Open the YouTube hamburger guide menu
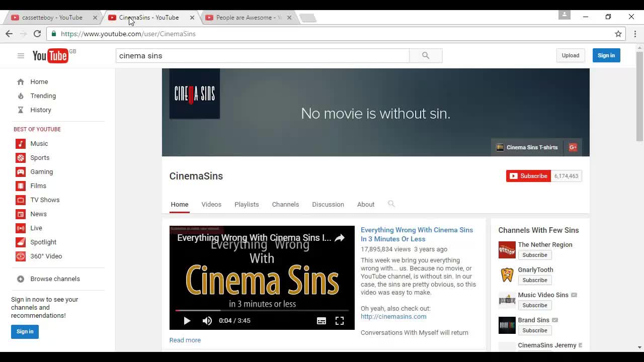Image resolution: width=644 pixels, height=362 pixels. click(21, 56)
